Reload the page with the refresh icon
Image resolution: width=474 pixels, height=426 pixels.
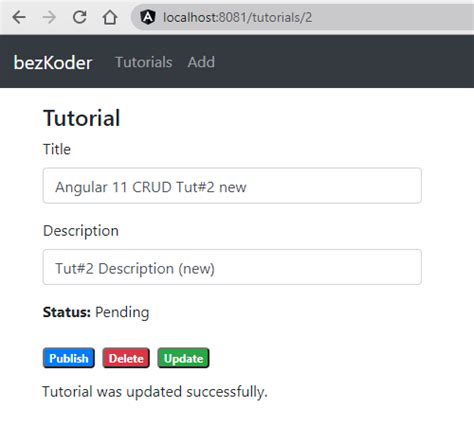pyautogui.click(x=80, y=17)
